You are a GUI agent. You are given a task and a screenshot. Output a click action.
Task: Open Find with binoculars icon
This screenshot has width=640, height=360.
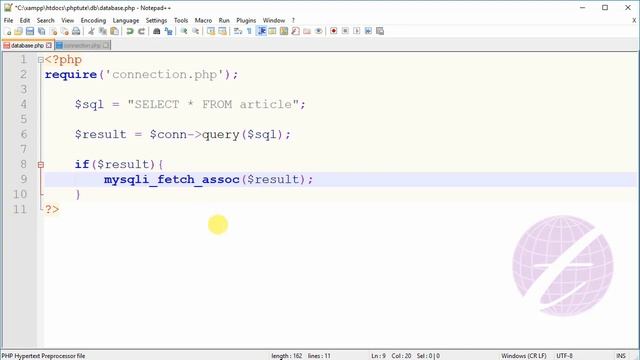click(156, 31)
